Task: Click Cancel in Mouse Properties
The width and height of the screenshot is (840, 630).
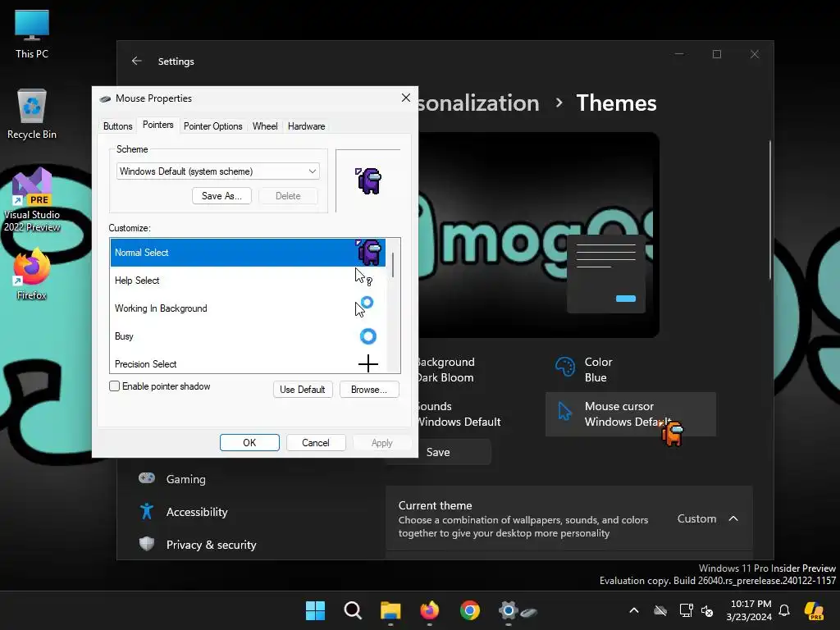Action: pos(316,442)
